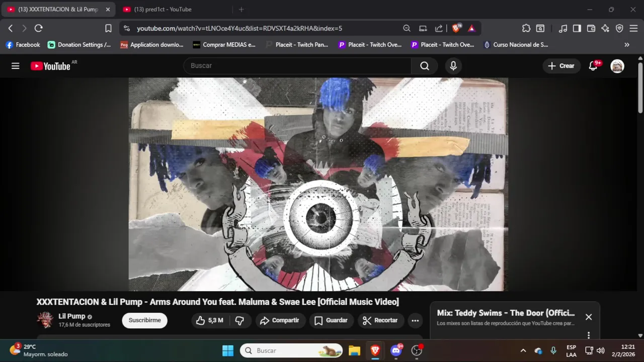
Task: Open the YouTube guide hamburger menu
Action: 16,66
